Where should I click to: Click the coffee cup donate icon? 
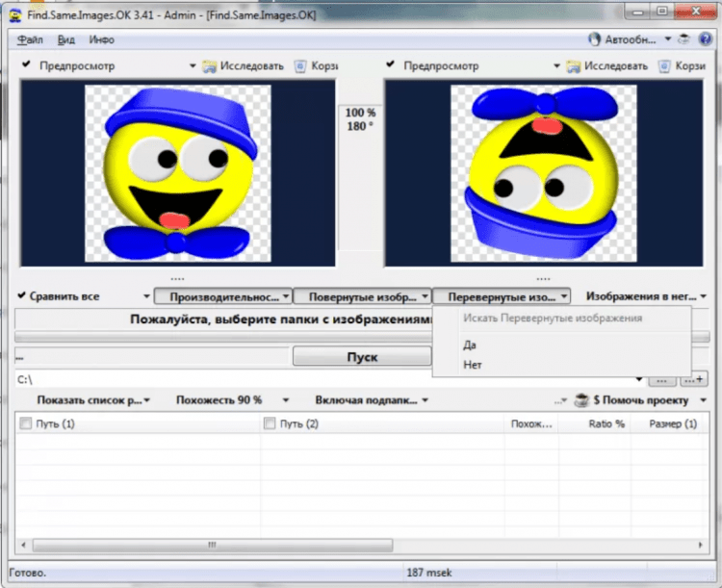point(581,400)
